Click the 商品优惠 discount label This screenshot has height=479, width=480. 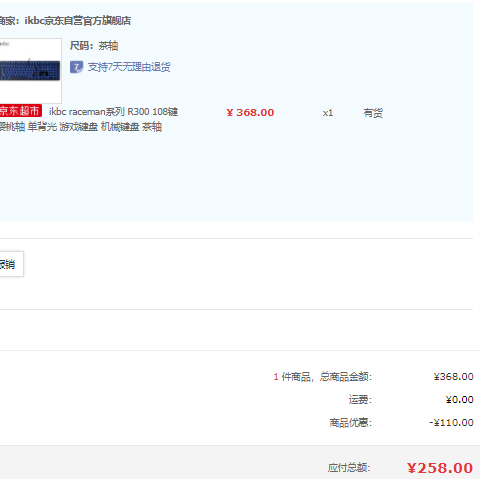(350, 423)
